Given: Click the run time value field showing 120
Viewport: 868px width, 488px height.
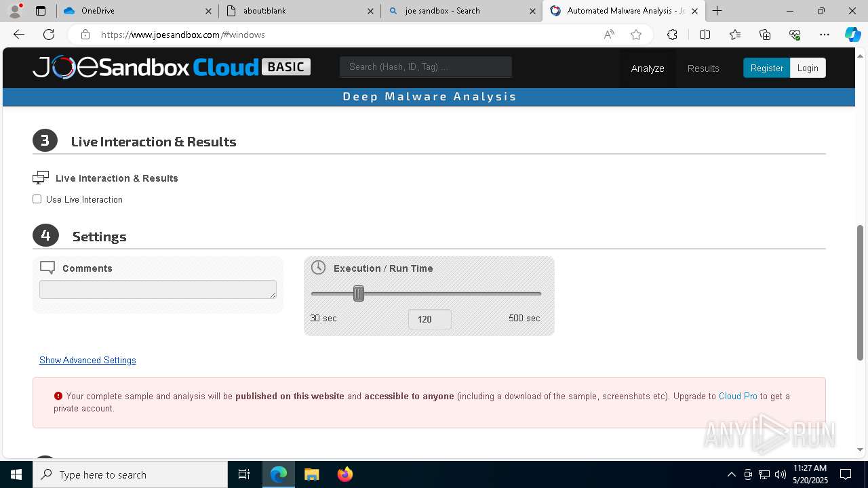Looking at the screenshot, I should pyautogui.click(x=430, y=319).
